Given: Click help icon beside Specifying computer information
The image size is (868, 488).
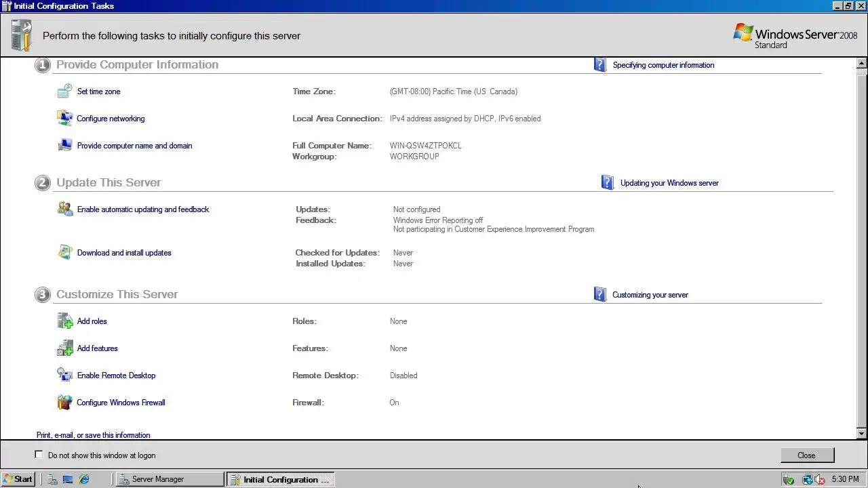Looking at the screenshot, I should pos(600,64).
